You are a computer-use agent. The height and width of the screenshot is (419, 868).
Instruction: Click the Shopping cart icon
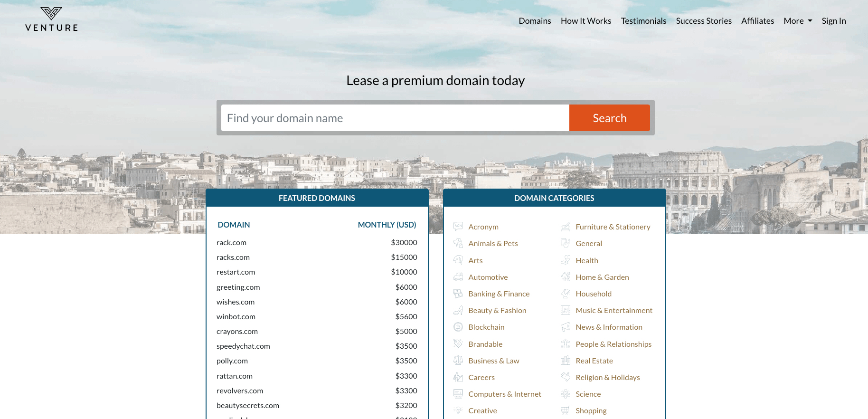pos(566,410)
